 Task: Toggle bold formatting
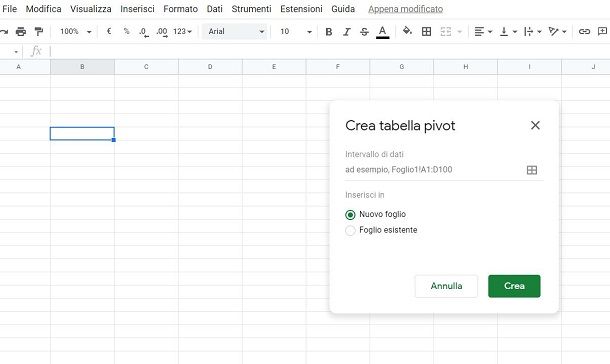pyautogui.click(x=329, y=32)
